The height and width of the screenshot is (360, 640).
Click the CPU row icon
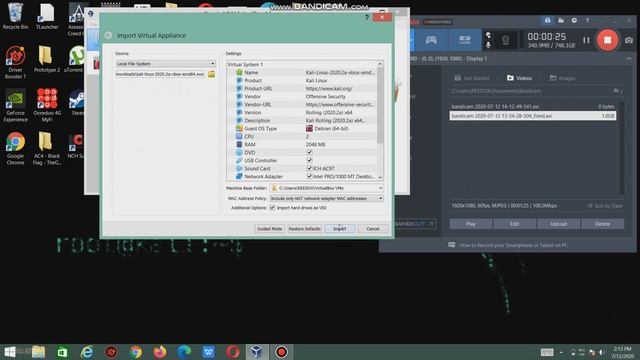point(239,136)
